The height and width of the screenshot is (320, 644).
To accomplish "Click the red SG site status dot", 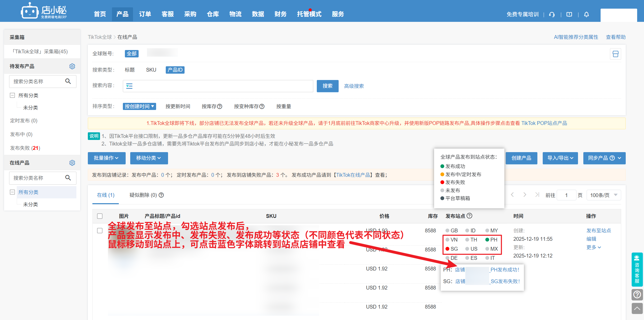I will (447, 249).
